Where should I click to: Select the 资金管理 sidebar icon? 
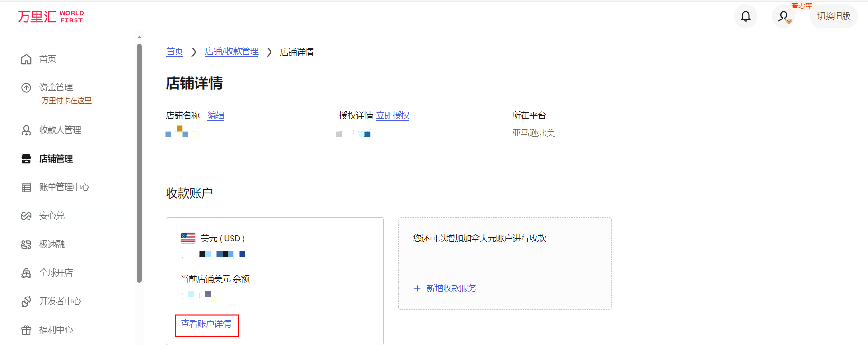[27, 87]
